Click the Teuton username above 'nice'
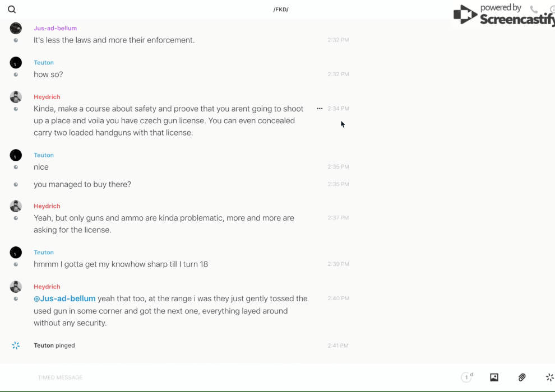555x392 pixels. pos(44,155)
